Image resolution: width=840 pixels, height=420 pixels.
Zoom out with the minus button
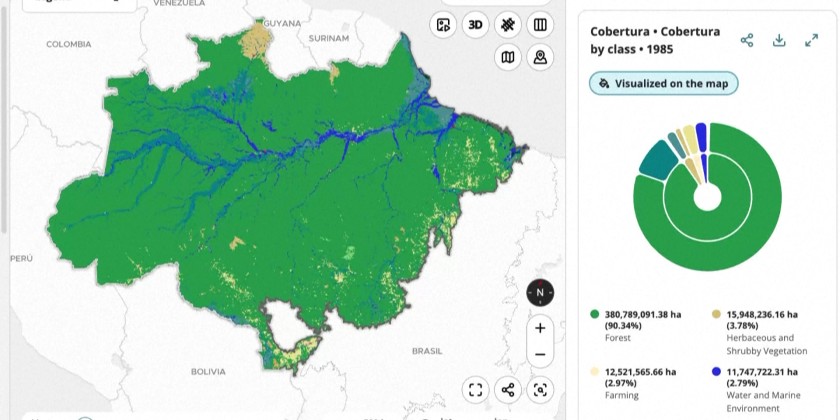pos(540,354)
